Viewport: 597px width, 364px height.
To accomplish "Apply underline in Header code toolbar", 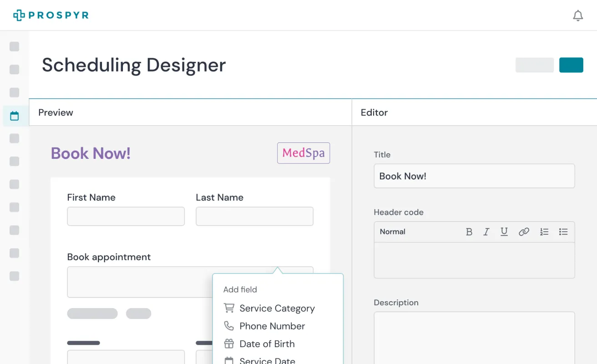I will (504, 232).
